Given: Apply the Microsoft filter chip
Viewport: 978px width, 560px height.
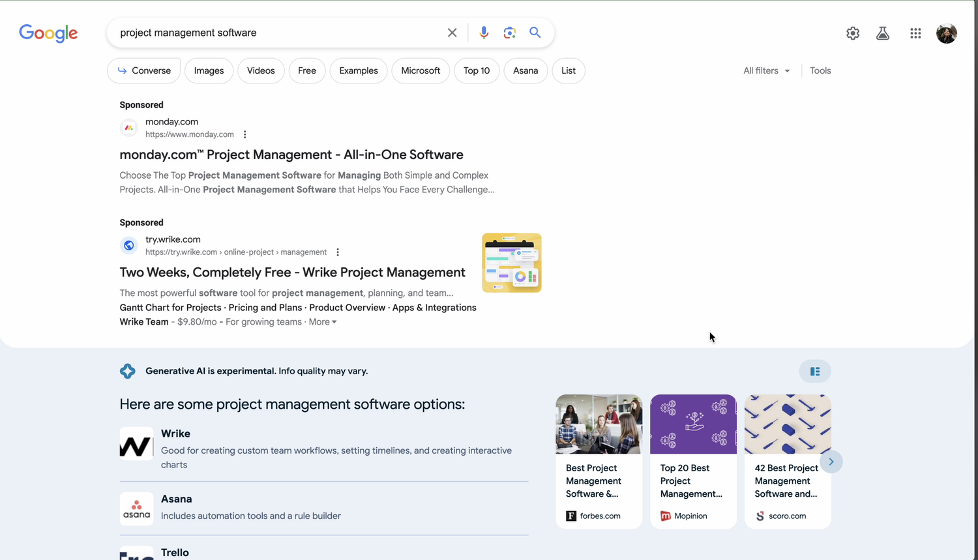Looking at the screenshot, I should coord(421,70).
